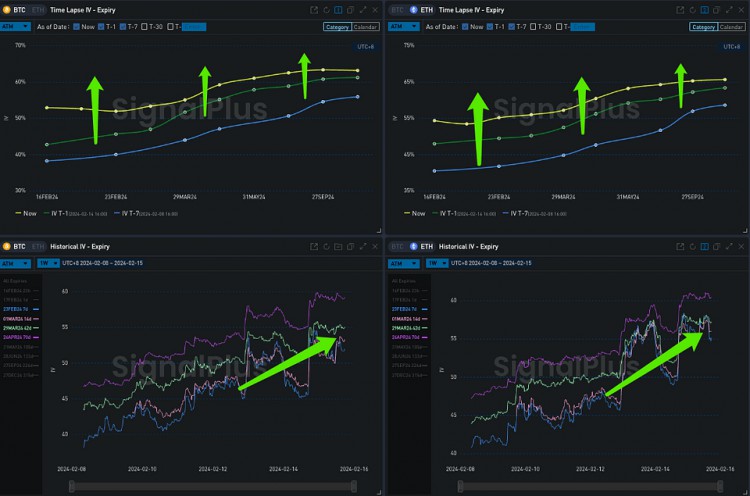Refresh the ETH Time Lapse IV chart
Viewport: 750px width, 496px height.
[693, 10]
